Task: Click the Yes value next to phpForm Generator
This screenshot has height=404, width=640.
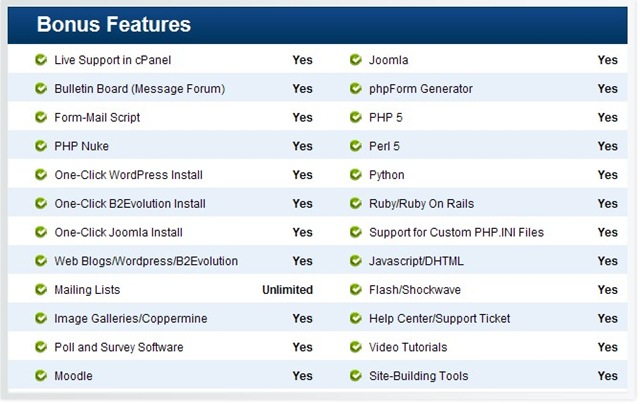Action: [x=607, y=89]
